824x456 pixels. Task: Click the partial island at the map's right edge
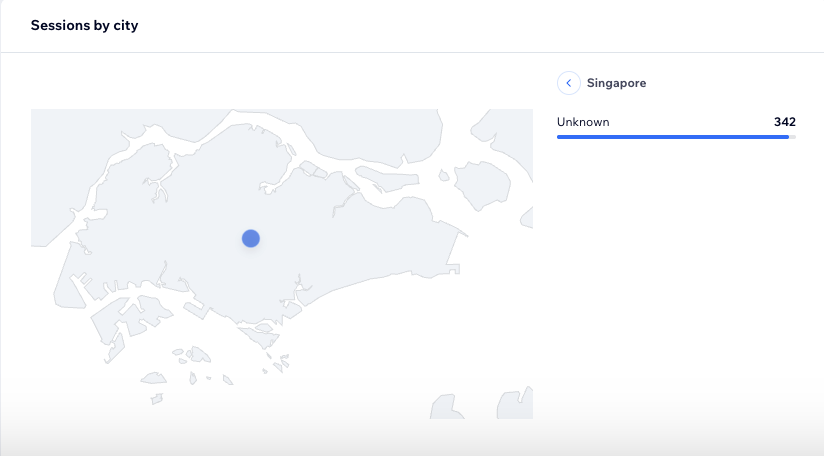coord(527,217)
